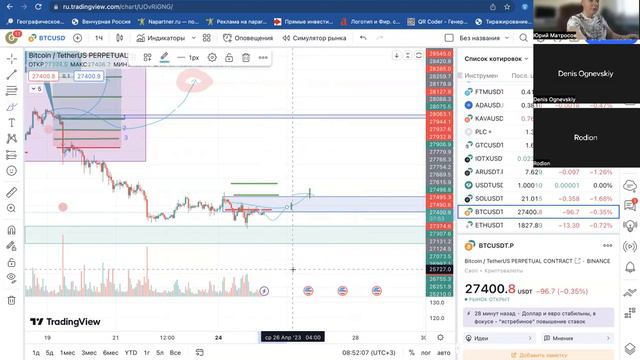
Task: Open indicator templates grid icon
Action: 207,38
